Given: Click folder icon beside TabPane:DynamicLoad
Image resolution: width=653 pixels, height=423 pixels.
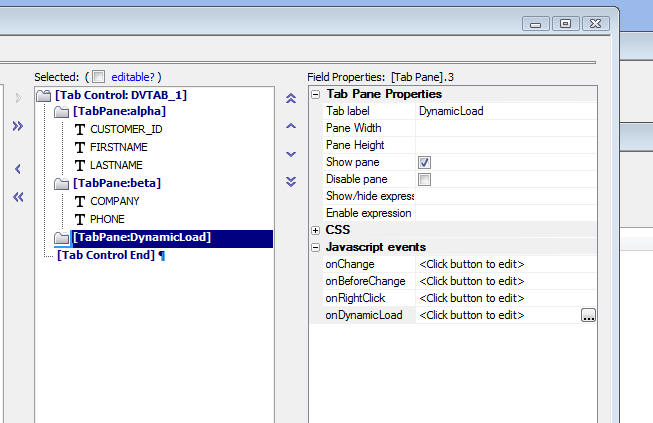Looking at the screenshot, I should point(62,238).
